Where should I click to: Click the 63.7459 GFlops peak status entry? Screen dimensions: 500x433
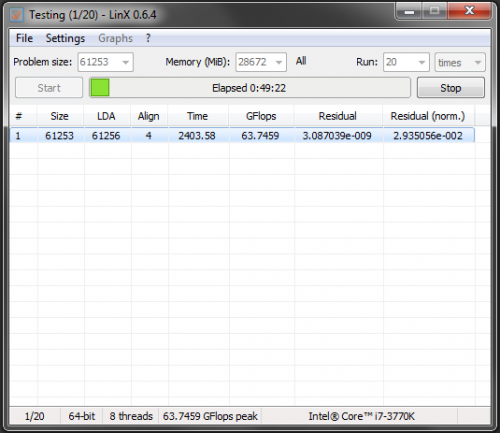(210, 416)
